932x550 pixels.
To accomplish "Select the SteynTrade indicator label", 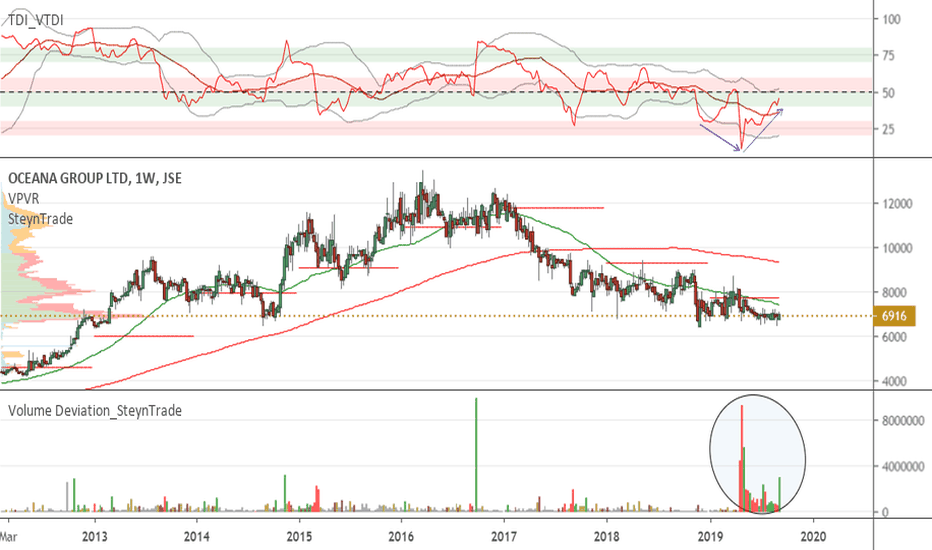I will pos(40,219).
